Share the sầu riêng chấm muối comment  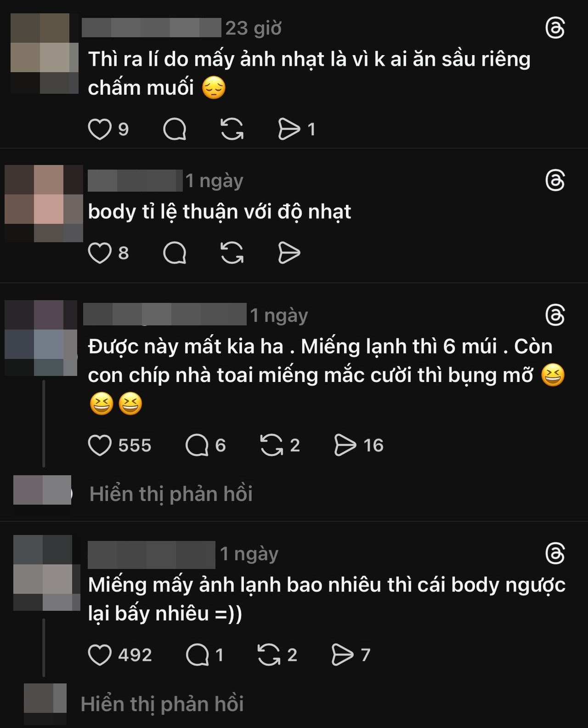pyautogui.click(x=289, y=129)
